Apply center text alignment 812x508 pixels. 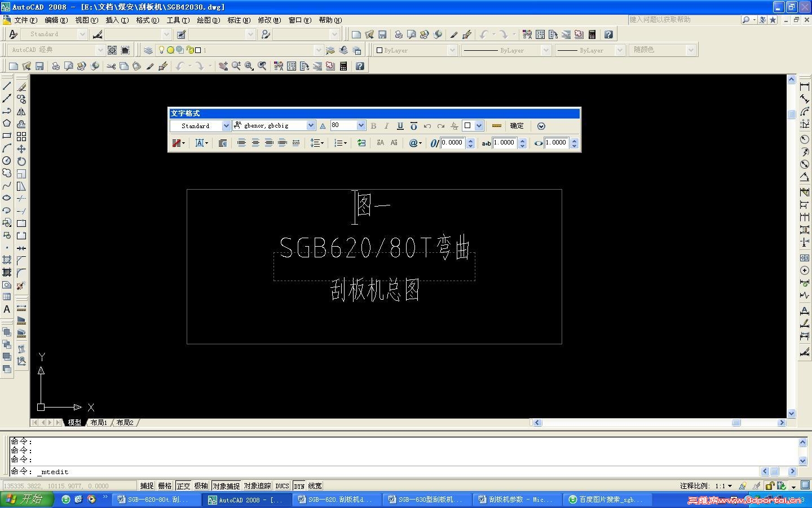pyautogui.click(x=255, y=143)
